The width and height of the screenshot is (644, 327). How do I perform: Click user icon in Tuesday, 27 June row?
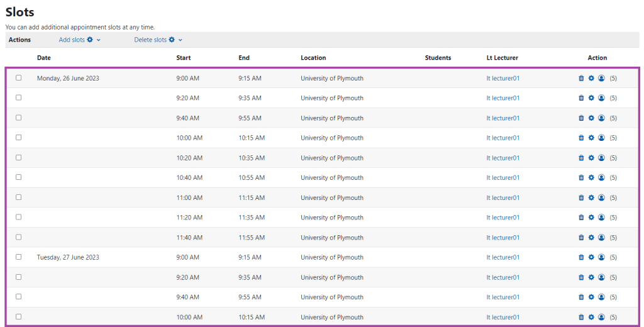pyautogui.click(x=601, y=257)
